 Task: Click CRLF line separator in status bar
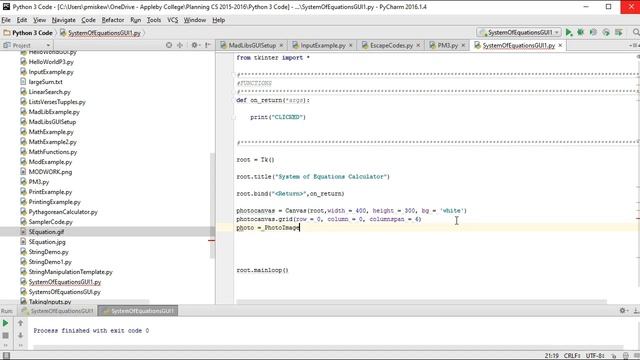point(572,356)
